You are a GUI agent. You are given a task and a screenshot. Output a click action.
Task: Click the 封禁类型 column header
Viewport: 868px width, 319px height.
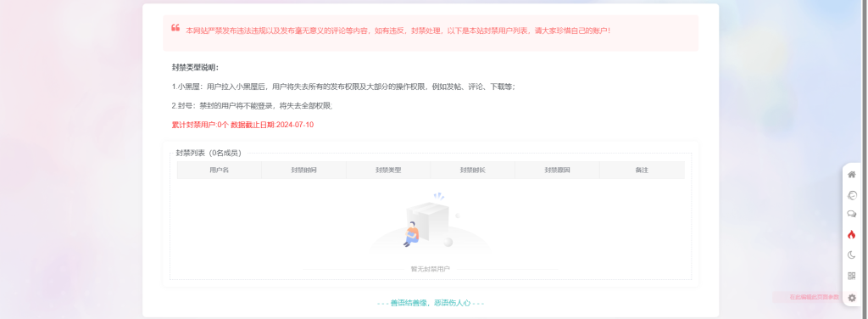388,170
